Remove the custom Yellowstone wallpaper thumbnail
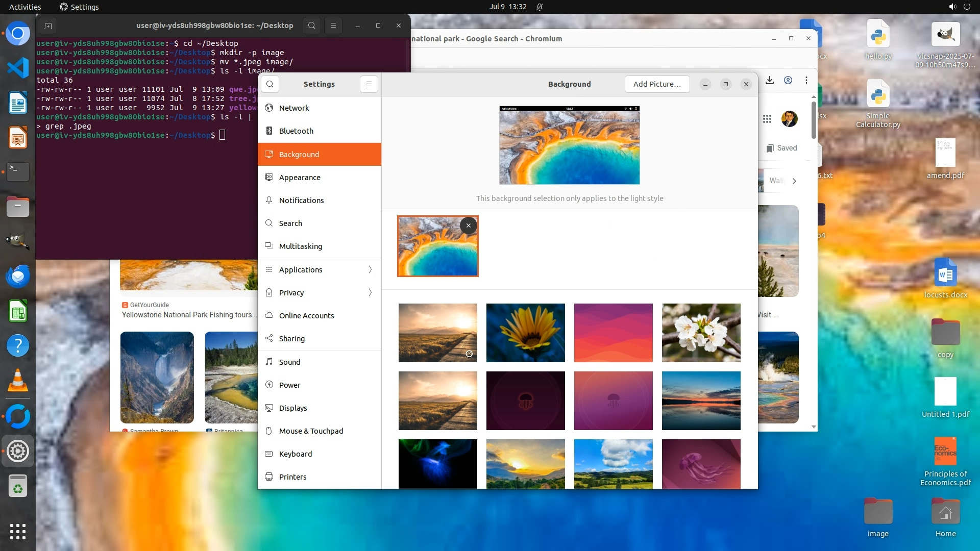This screenshot has height=551, width=980. [468, 226]
